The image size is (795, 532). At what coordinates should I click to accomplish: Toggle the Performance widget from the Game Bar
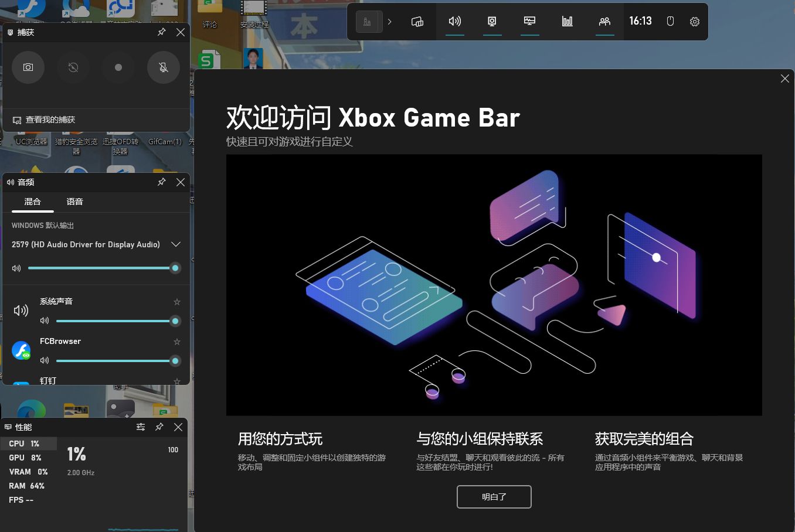[x=530, y=22]
